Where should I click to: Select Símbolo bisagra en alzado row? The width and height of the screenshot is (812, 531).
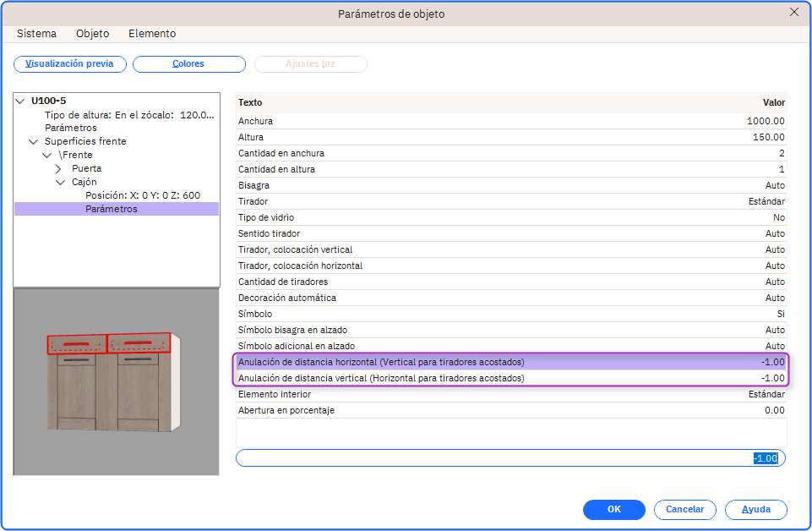click(x=511, y=330)
